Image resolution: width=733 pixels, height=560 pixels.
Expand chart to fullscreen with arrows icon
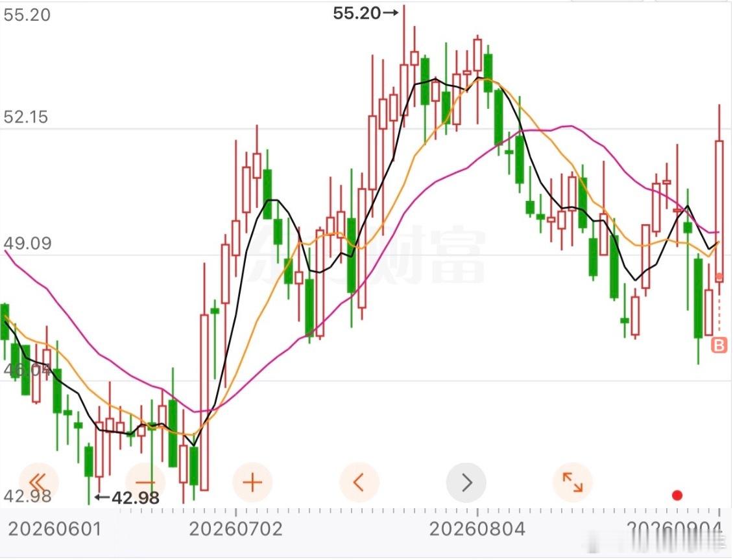(573, 482)
